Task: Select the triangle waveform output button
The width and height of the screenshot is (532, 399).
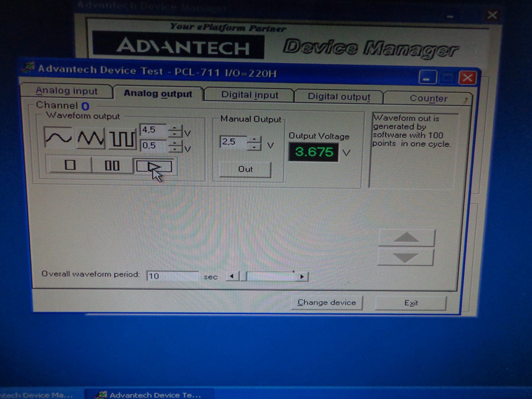Action: [90, 138]
